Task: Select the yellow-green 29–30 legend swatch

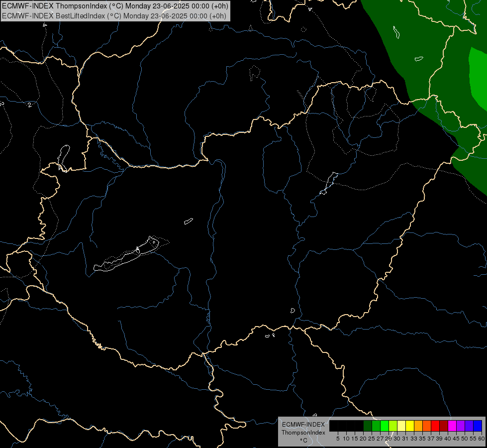Action: pyautogui.click(x=393, y=426)
